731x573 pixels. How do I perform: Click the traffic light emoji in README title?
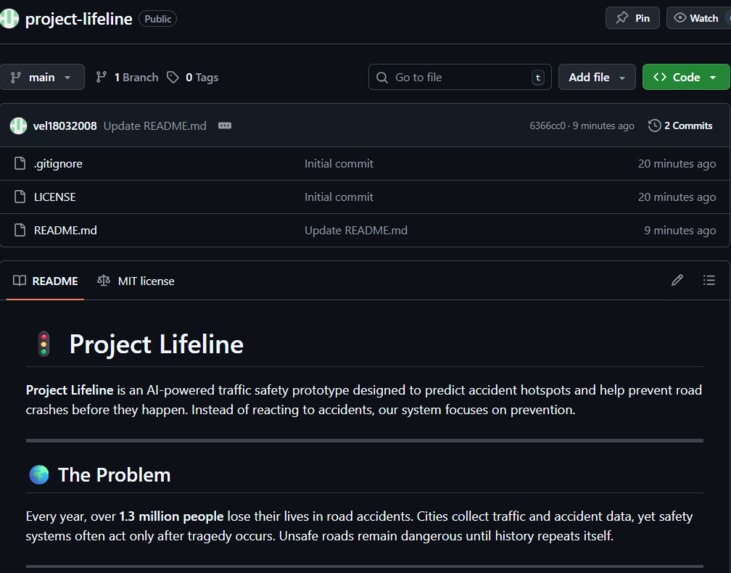point(44,344)
